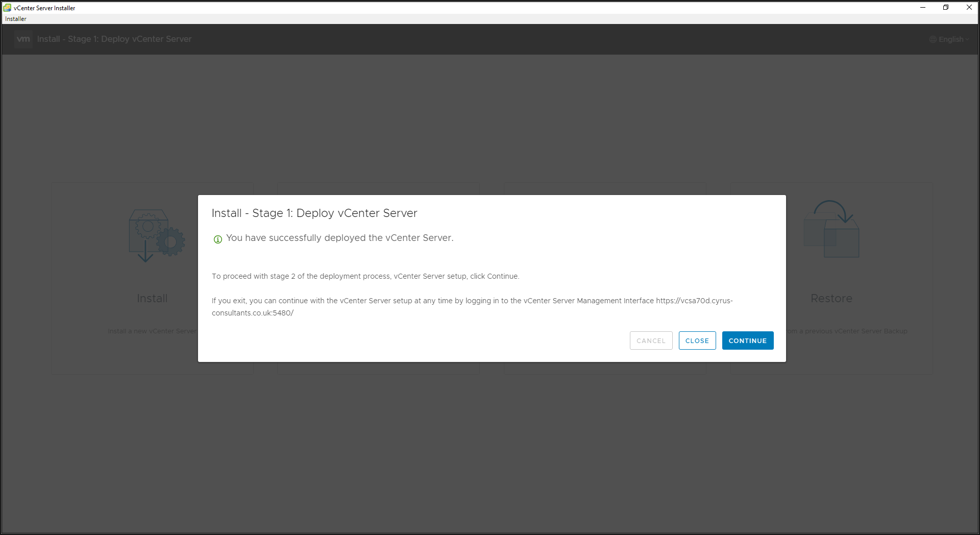Click 'To proceed with stage 2' text
The height and width of the screenshot is (535, 980).
365,276
